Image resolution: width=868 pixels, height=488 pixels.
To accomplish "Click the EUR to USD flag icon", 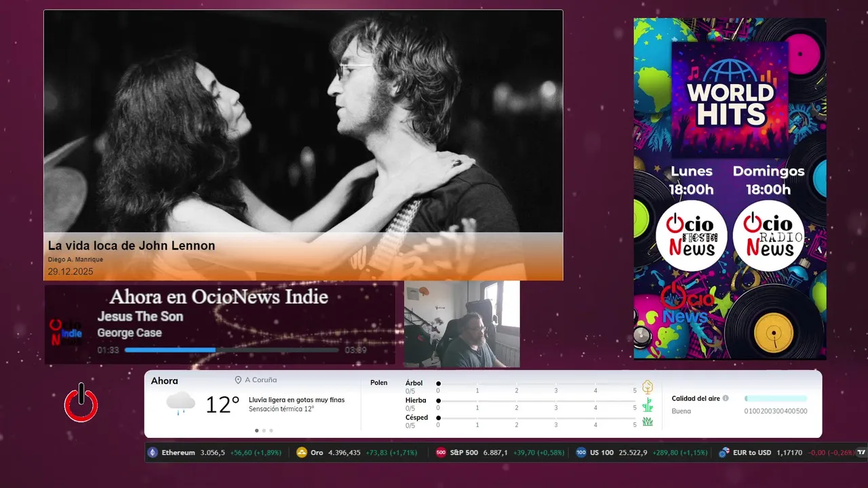I will click(x=724, y=453).
